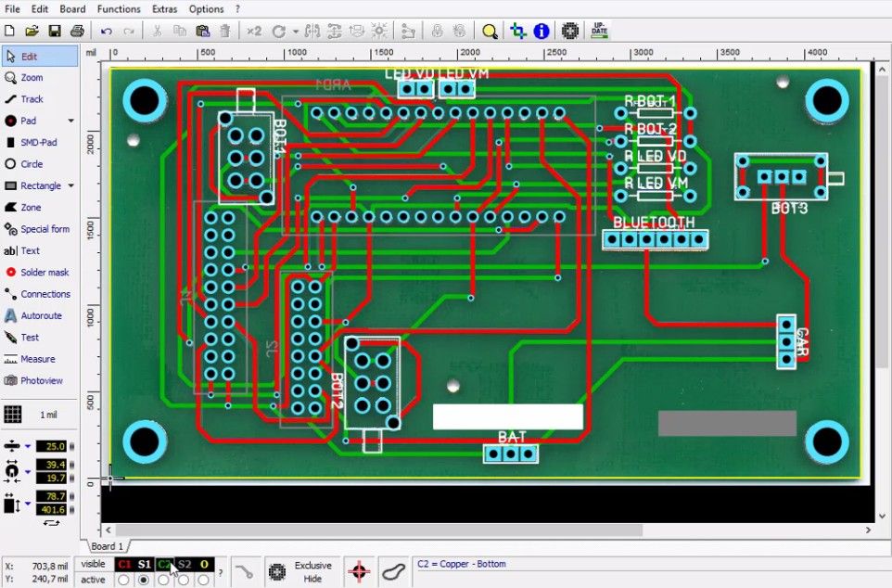Open the Functions menu
The image size is (892, 588).
tap(119, 9)
